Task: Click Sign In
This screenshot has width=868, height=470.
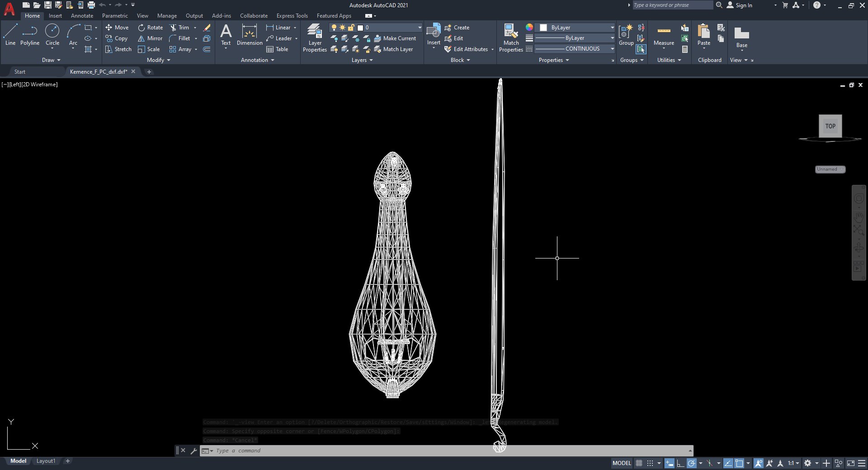Action: 740,5
